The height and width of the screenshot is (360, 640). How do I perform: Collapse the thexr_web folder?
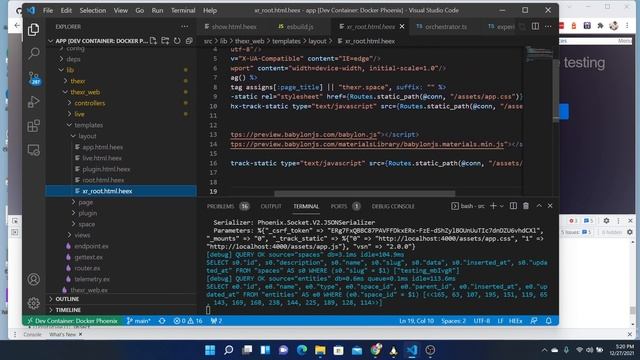(x=85, y=92)
